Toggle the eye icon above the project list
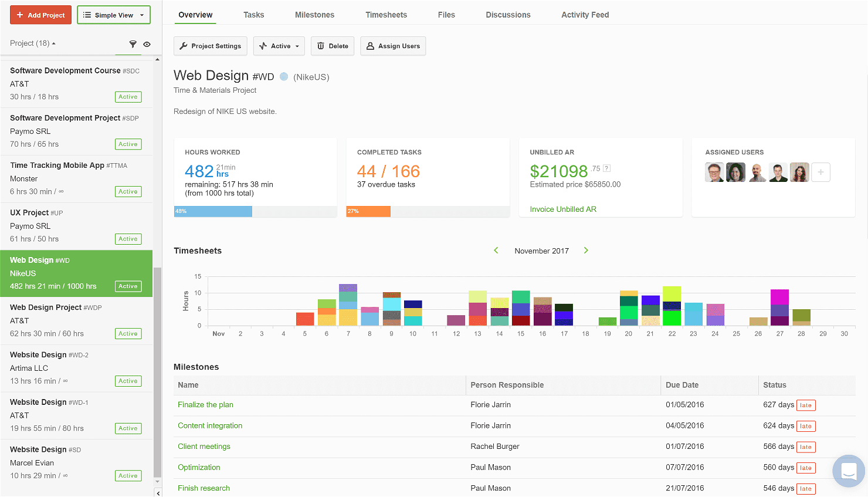868x497 pixels. point(147,43)
